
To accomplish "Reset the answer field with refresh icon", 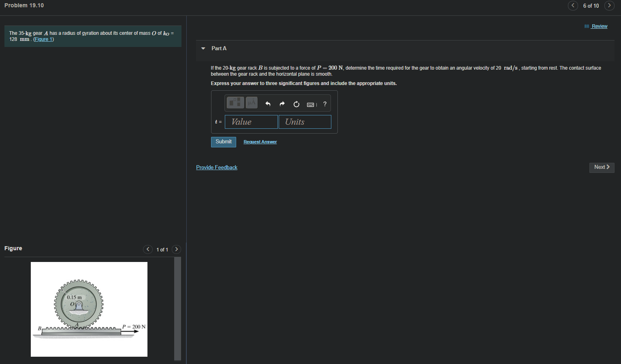I will click(297, 104).
